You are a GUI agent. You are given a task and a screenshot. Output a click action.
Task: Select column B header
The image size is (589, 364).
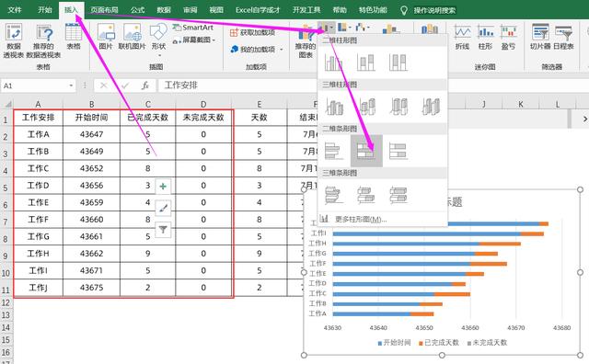coord(91,104)
